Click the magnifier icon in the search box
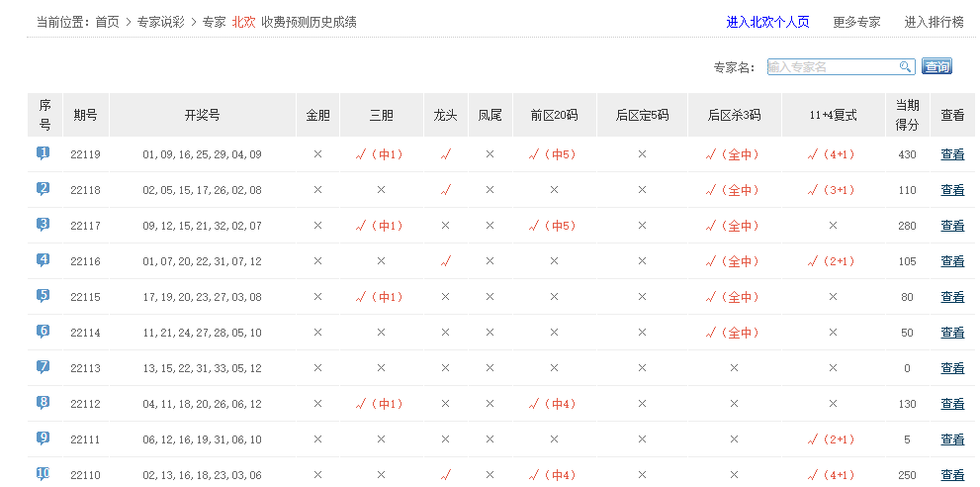 pos(905,66)
